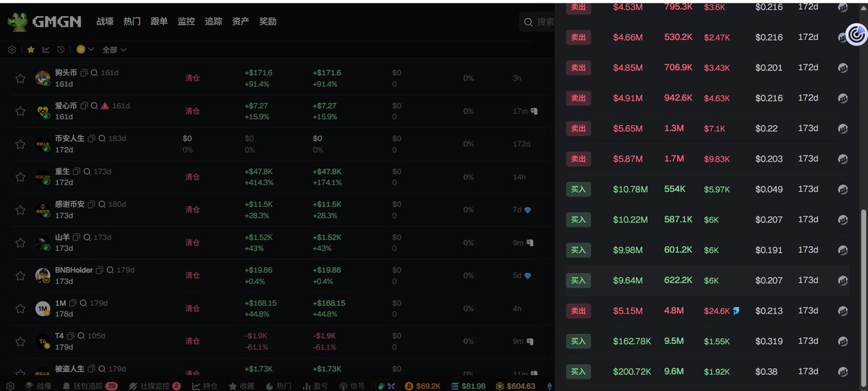868x391 pixels.
Task: Expand the 全部 dropdown
Action: point(114,50)
